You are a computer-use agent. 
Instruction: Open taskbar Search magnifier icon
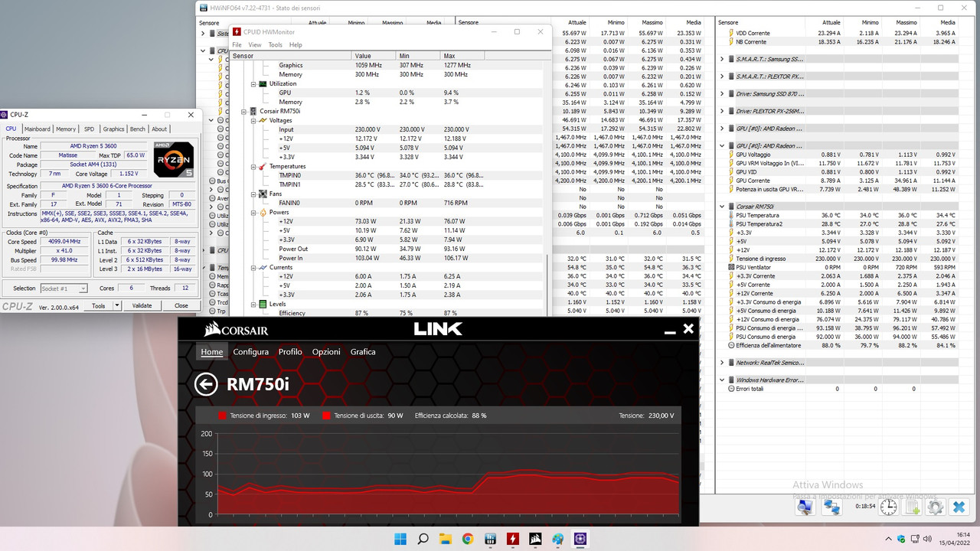(423, 539)
